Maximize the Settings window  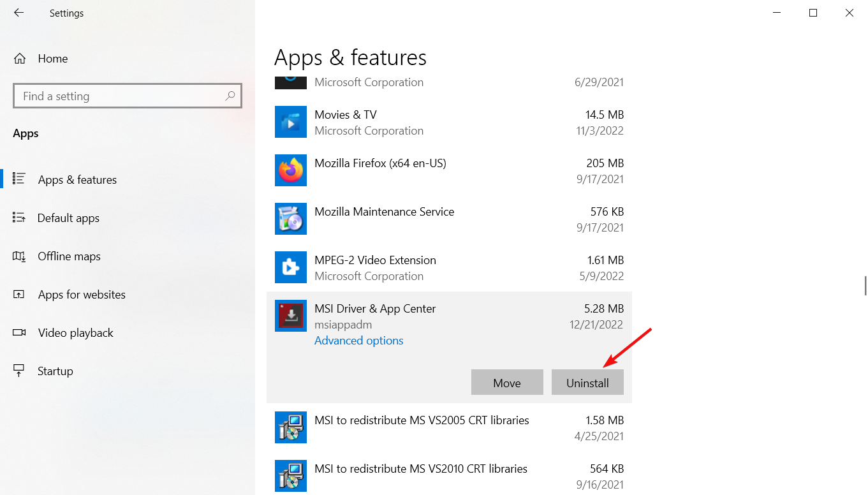point(813,13)
